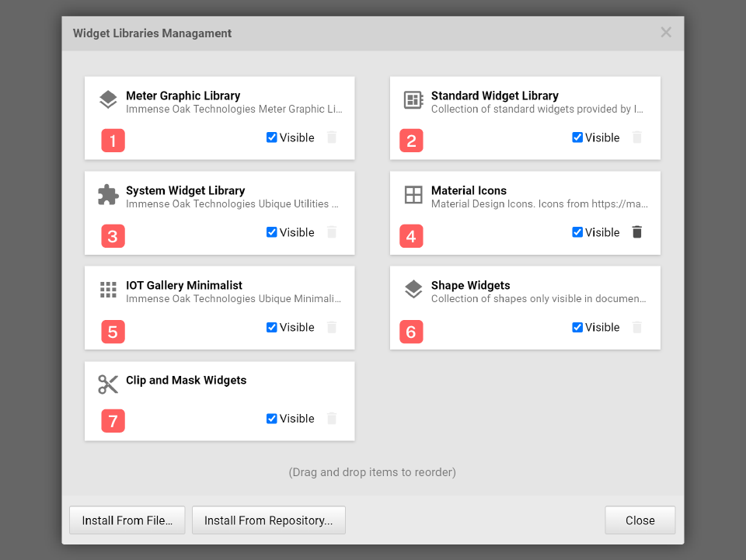Toggle Visible for Clip and Mask Widgets
The width and height of the screenshot is (746, 560).
[272, 419]
